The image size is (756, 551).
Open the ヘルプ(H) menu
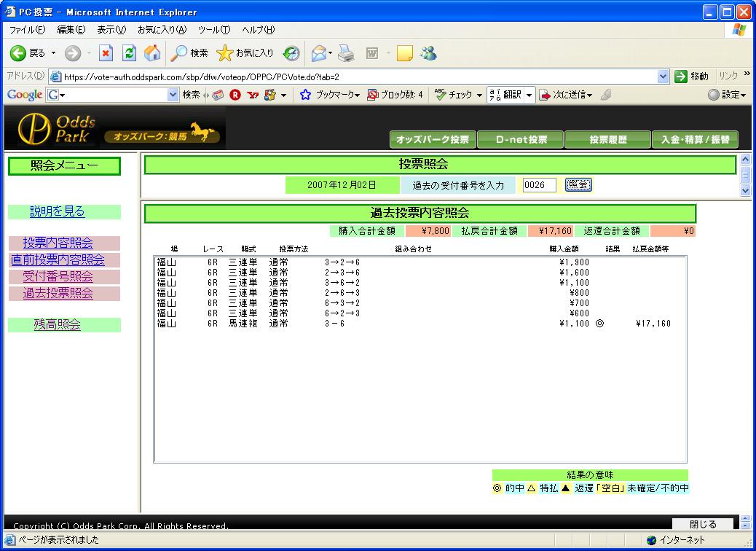[259, 30]
